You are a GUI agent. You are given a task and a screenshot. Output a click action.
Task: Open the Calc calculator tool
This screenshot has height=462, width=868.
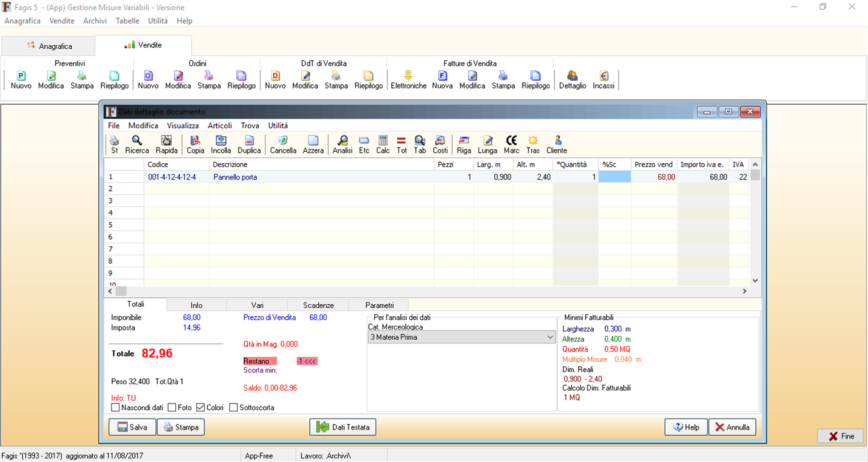pos(383,145)
